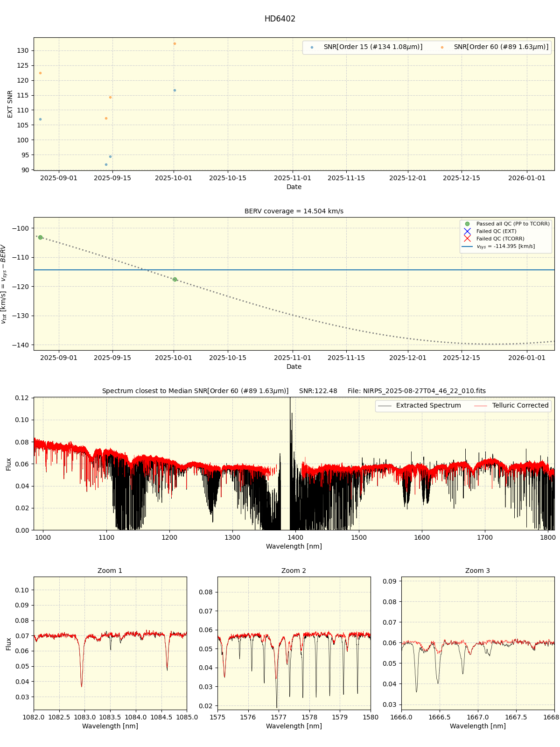Select highest orange SNR point near 2025-10-01
This screenshot has height=747, width=560.
[x=175, y=44]
